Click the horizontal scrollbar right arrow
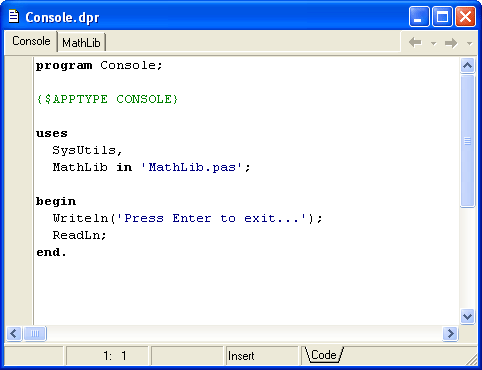This screenshot has width=482, height=370. click(x=451, y=333)
